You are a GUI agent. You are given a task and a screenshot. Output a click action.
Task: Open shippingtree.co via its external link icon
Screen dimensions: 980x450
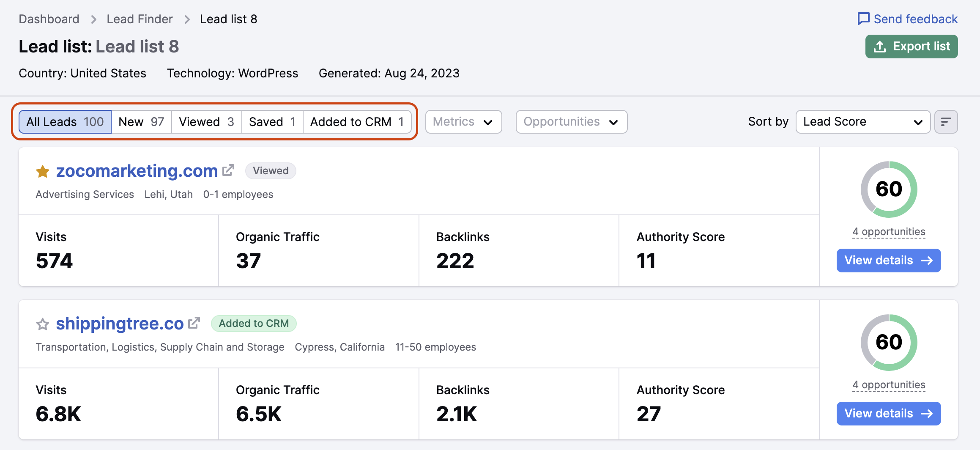[194, 322]
